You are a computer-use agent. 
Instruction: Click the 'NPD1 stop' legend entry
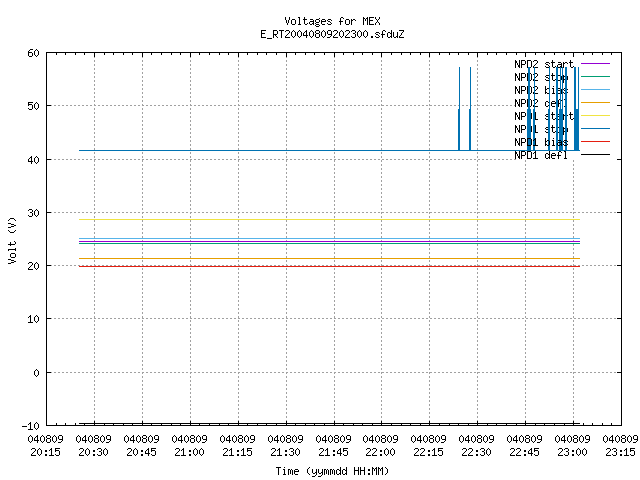click(541, 129)
